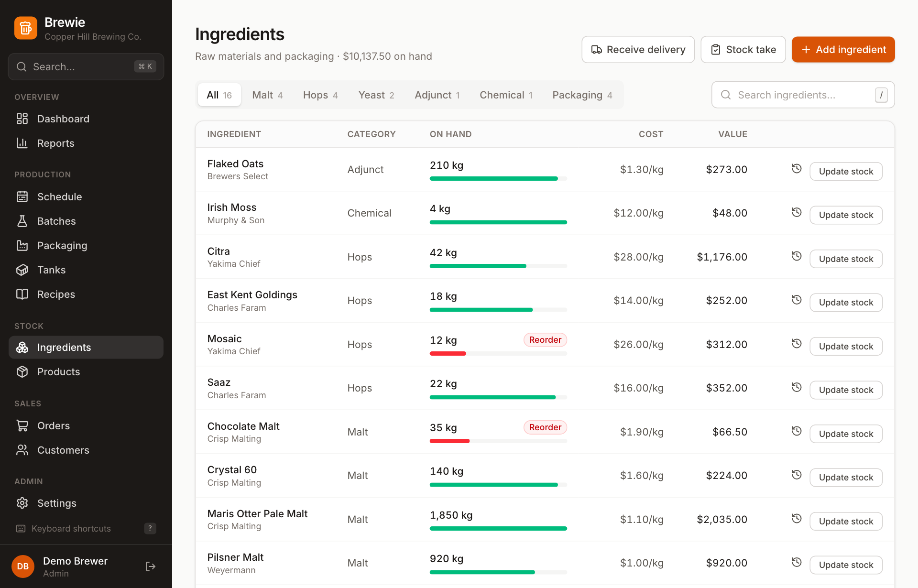Click Receive delivery button
The image size is (918, 588).
[x=638, y=49]
